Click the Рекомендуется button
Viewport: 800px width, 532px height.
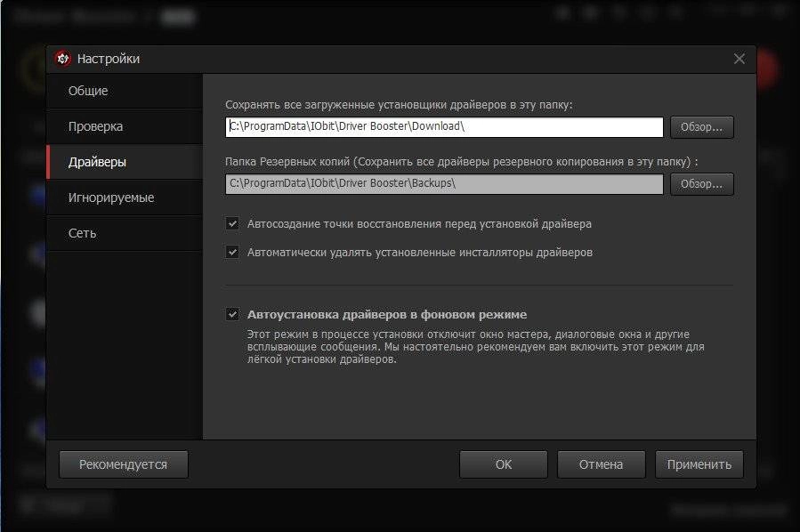124,464
